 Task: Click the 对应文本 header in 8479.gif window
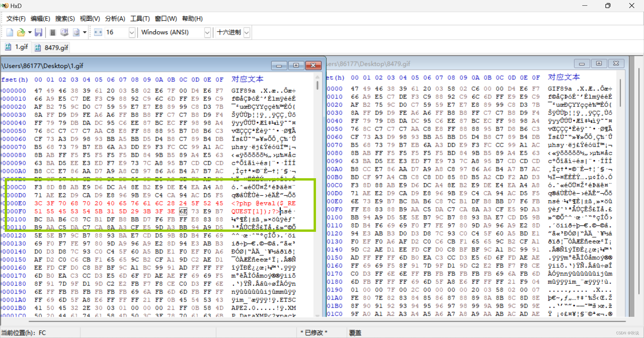click(x=564, y=77)
